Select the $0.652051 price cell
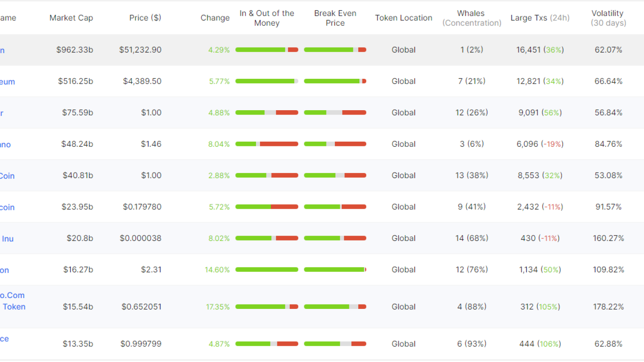Screen dimensions: 644x362 pos(142,306)
